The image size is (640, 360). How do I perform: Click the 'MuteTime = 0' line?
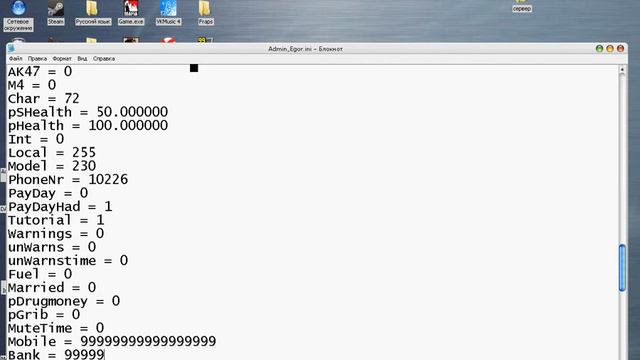56,328
